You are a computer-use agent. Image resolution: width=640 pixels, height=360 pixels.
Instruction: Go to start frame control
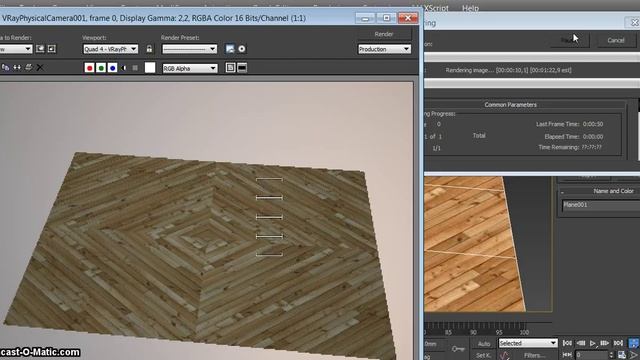(567, 343)
